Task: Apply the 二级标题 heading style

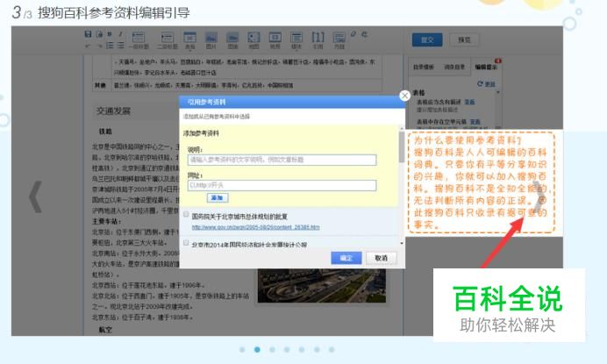Action: (x=168, y=40)
